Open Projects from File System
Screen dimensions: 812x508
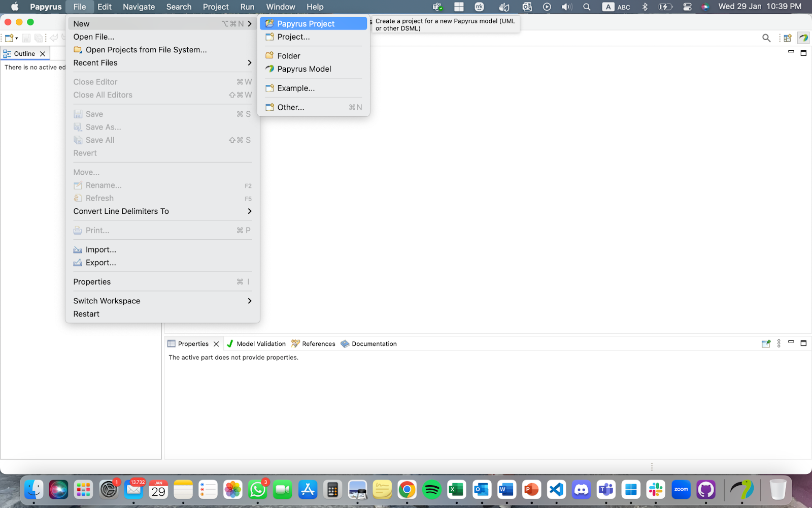[x=146, y=50]
